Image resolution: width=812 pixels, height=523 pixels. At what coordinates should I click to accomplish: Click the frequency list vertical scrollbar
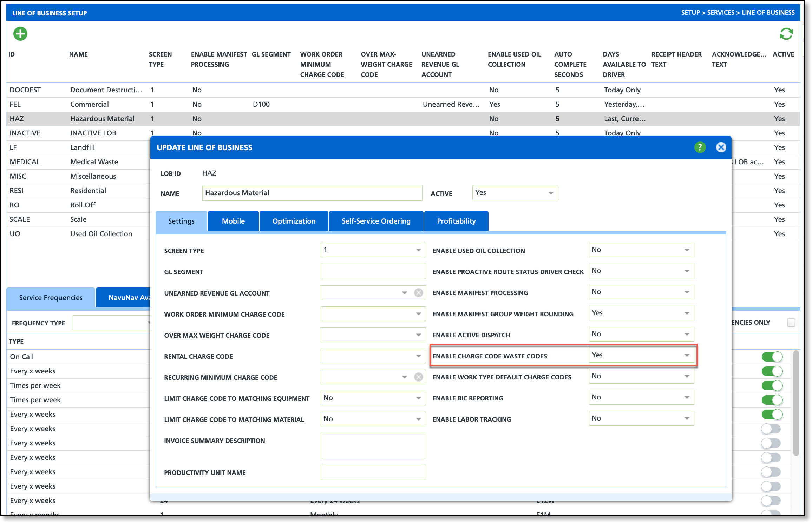click(796, 404)
